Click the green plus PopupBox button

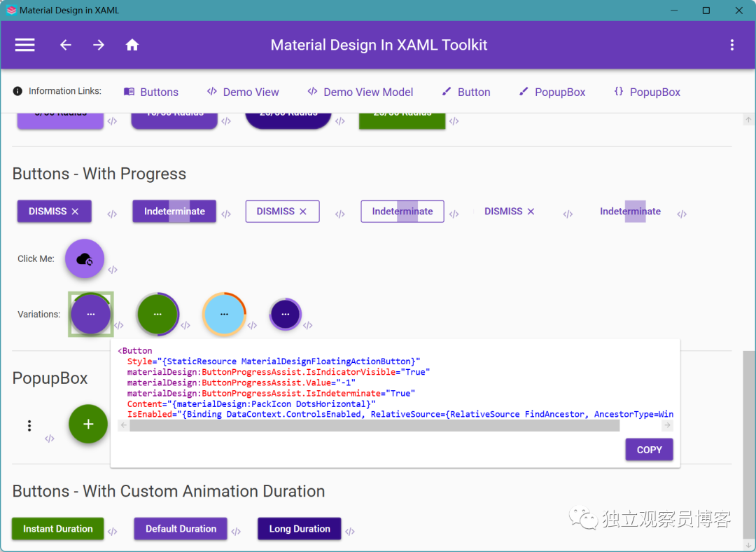88,424
